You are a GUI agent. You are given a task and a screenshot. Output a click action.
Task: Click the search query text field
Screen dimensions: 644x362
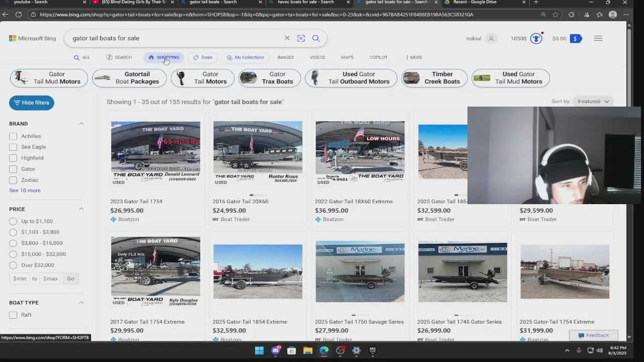pos(176,38)
